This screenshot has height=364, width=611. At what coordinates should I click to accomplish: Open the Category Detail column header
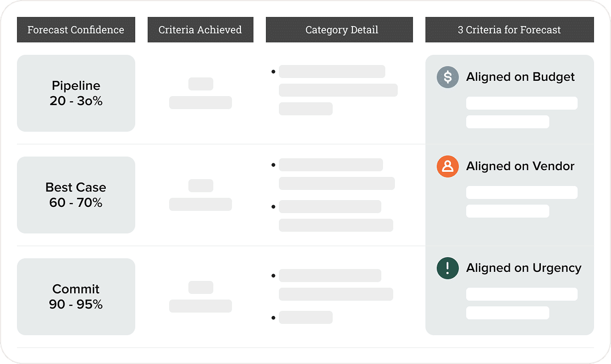tap(339, 29)
